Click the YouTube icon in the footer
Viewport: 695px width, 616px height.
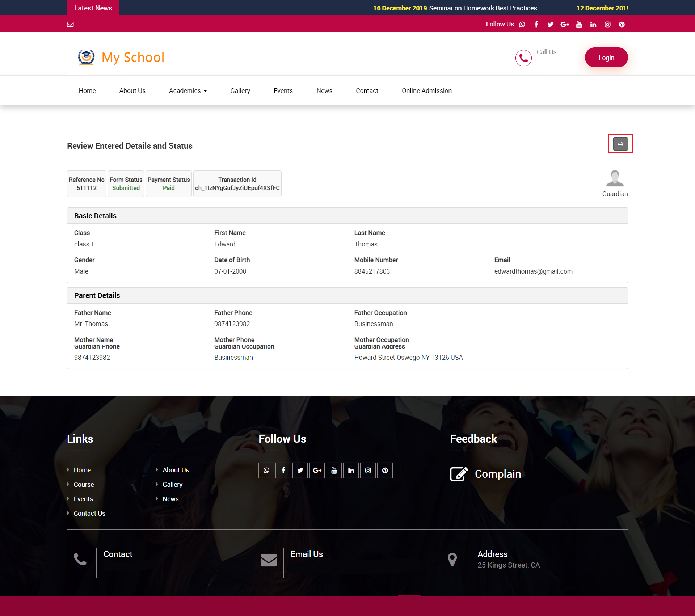(x=334, y=470)
